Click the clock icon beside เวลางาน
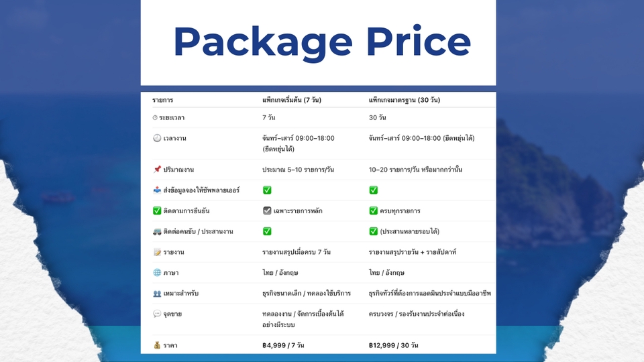This screenshot has height=362, width=644. click(156, 138)
